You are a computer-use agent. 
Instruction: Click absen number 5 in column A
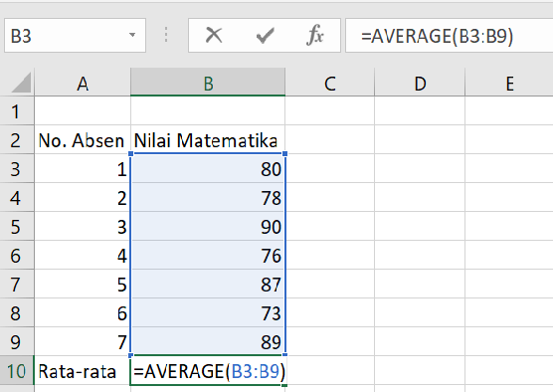pyautogui.click(x=83, y=285)
